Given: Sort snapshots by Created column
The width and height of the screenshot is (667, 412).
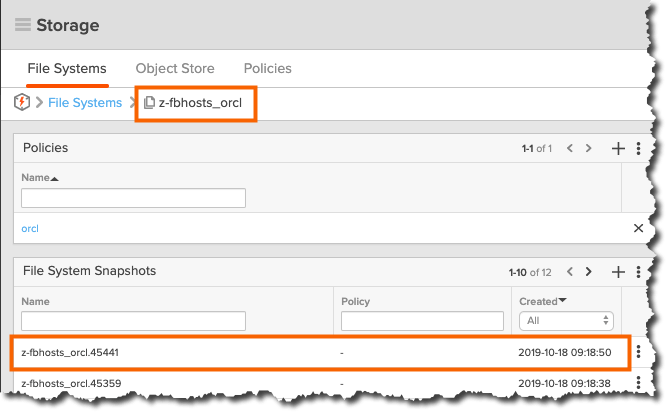Looking at the screenshot, I should [x=543, y=301].
